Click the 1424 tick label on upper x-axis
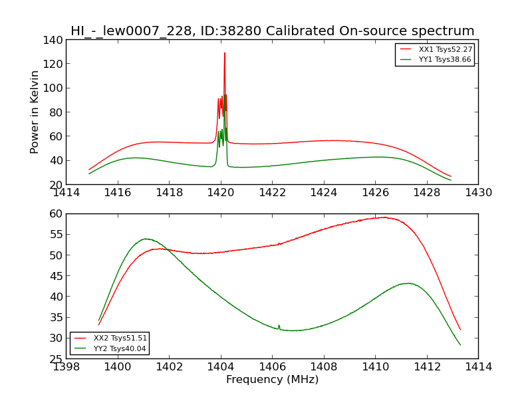Viewport: 532px width, 399px height. click(x=324, y=193)
